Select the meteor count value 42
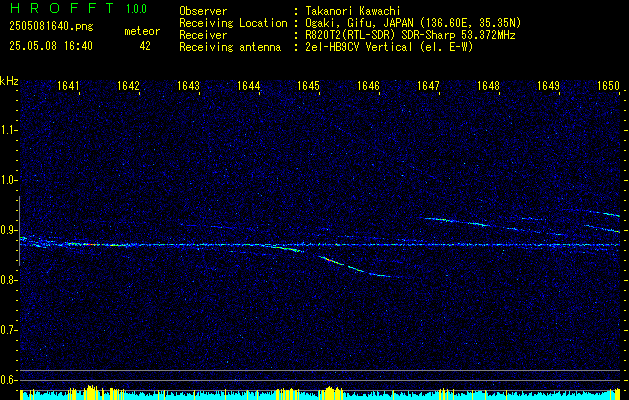The height and width of the screenshot is (400, 629). 145,46
